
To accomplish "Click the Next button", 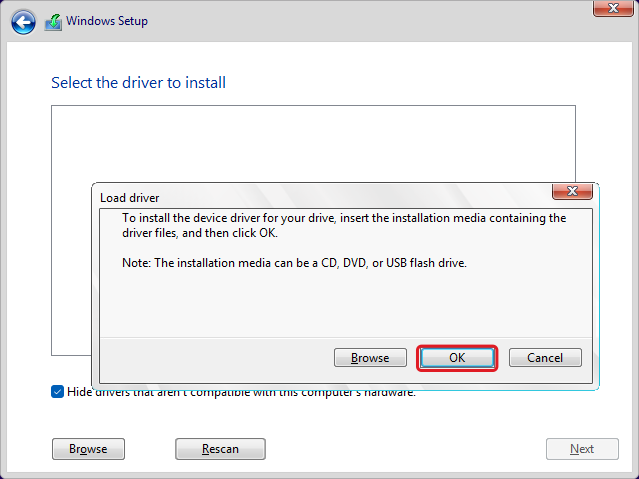I will 582,449.
